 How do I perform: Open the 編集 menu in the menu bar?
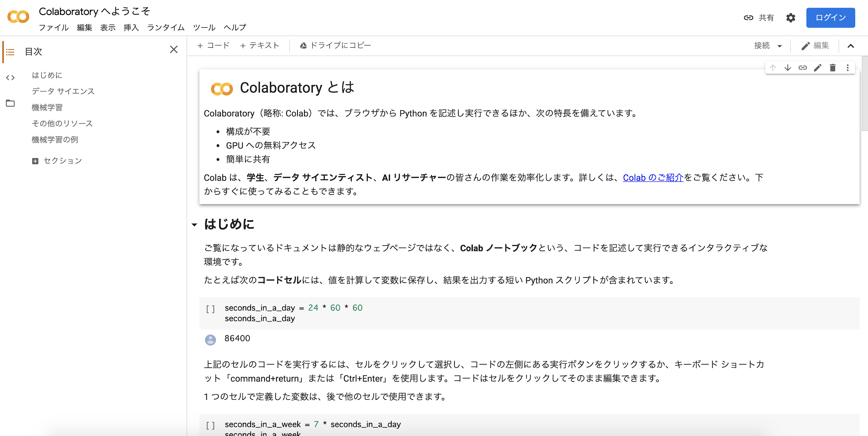[84, 27]
